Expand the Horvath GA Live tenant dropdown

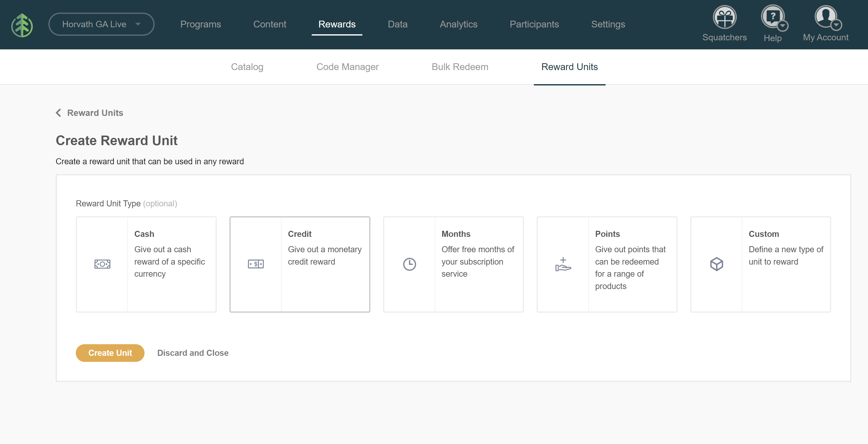point(101,24)
